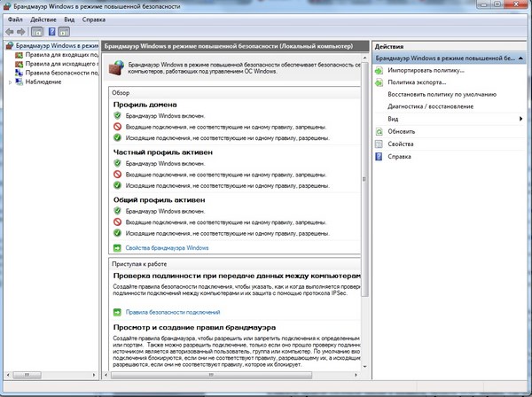Select Правила безопасности подключения in tree
Screen dimensions: 532x397
(x=62, y=73)
